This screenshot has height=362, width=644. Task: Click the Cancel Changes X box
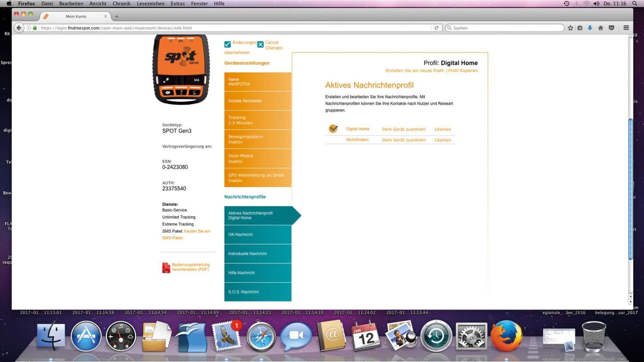261,44
